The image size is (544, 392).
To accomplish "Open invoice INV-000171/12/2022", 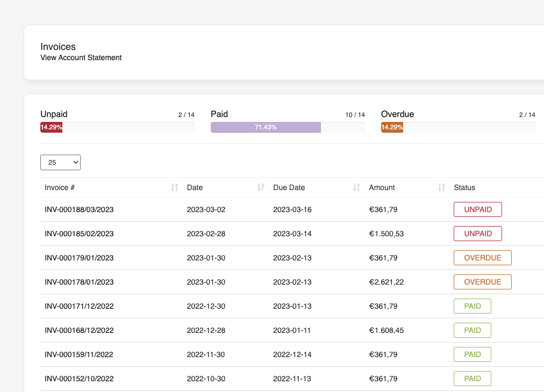I will [79, 306].
